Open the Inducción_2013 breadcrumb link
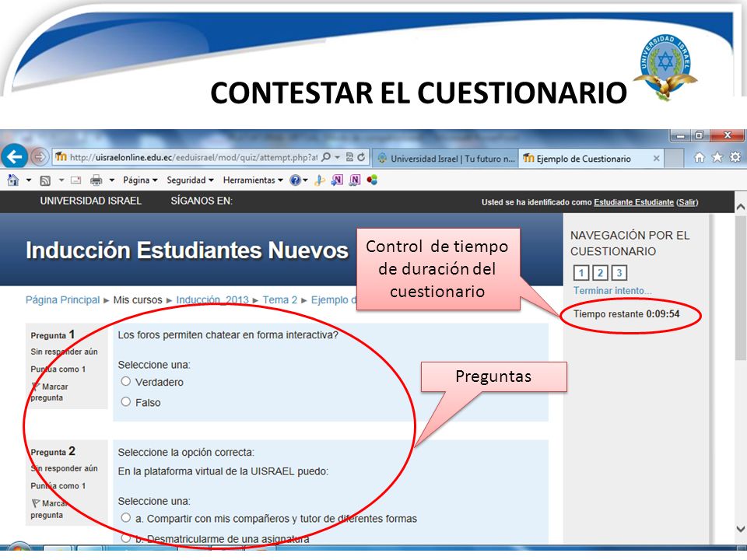This screenshot has height=560, width=747. 212,300
